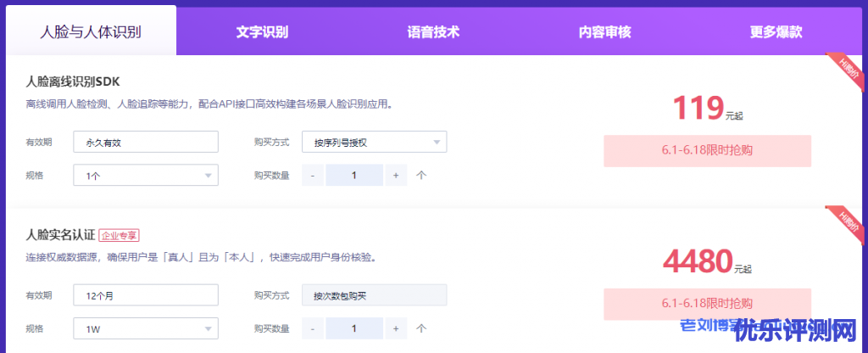The width and height of the screenshot is (868, 353).
Task: Expand the 按序列号授权 purchase method dropdown
Action: pyautogui.click(x=374, y=142)
